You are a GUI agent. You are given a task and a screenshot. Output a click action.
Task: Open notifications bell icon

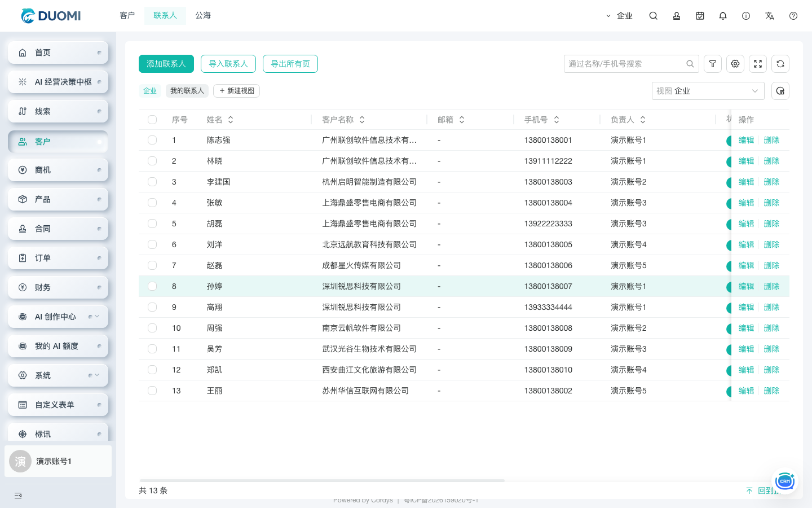(x=723, y=16)
